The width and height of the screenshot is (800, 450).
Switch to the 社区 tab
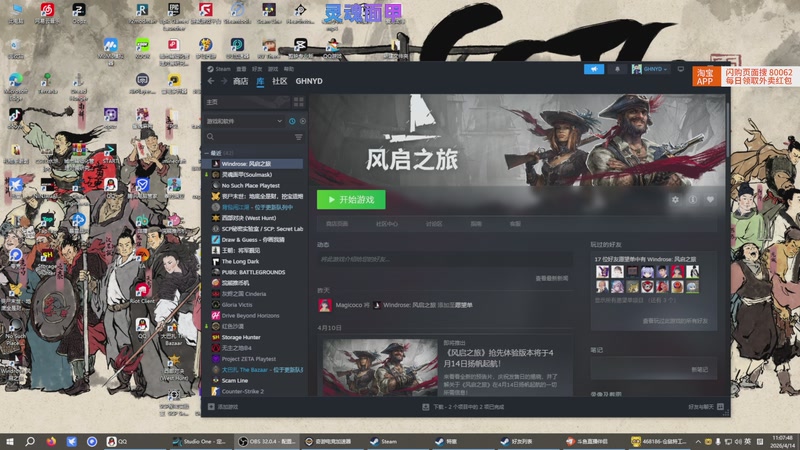point(280,81)
